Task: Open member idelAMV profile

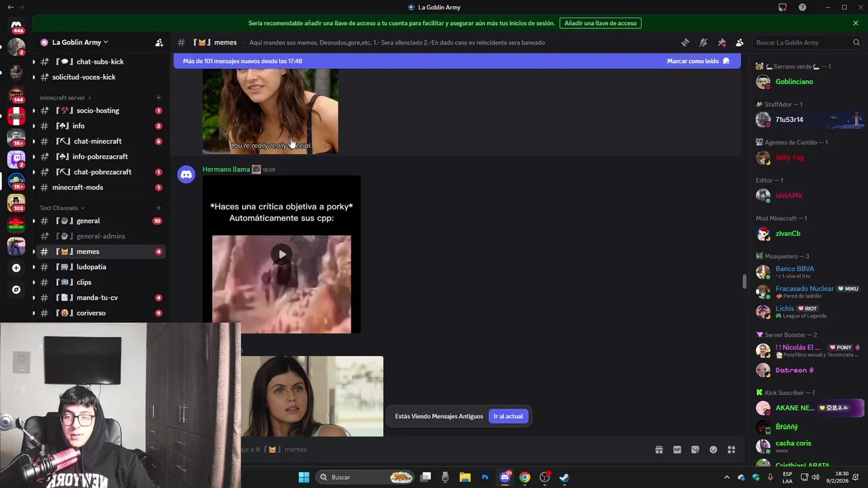Action: point(808,195)
